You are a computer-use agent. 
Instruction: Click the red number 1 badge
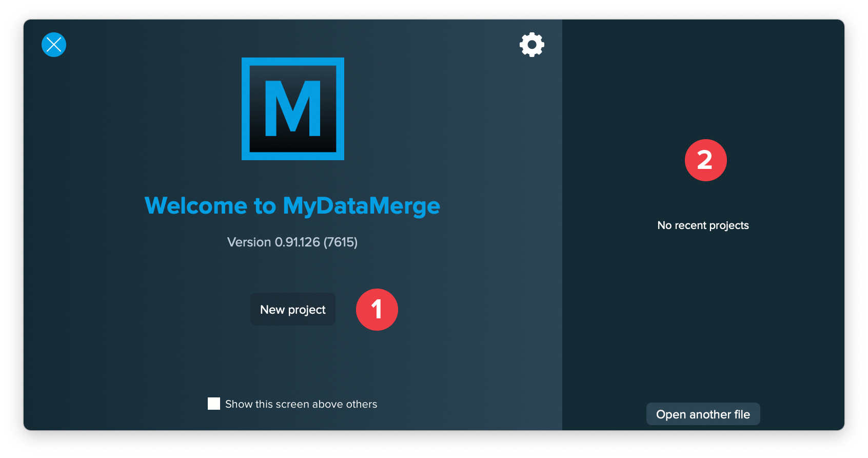377,310
